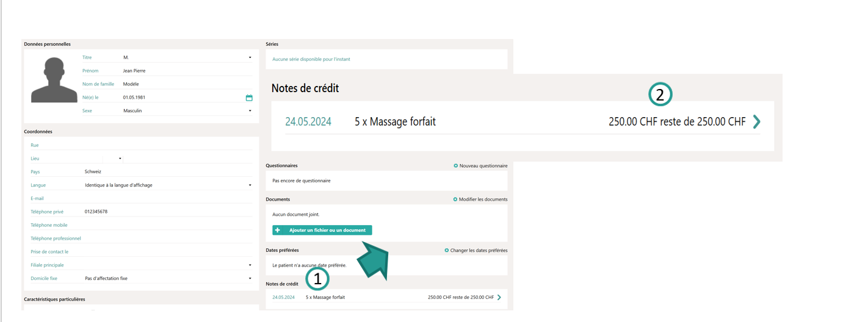The image size is (868, 322).
Task: Click Ajouter un fichier ou un document button
Action: [322, 231]
